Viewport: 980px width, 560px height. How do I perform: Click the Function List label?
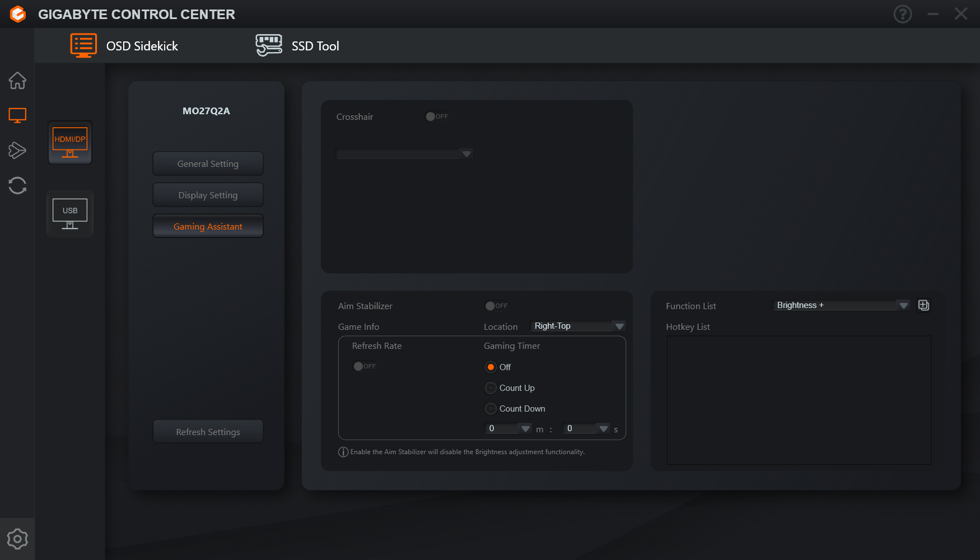691,306
